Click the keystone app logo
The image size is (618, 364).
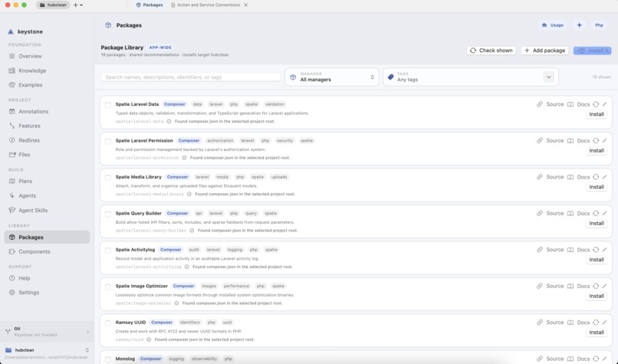point(11,31)
